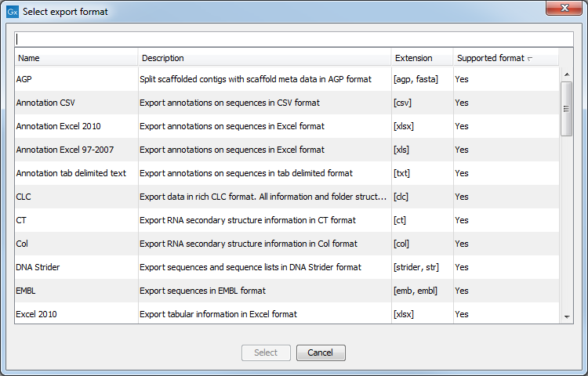Sort by the Extension column header
This screenshot has height=376, width=588.
(x=422, y=58)
